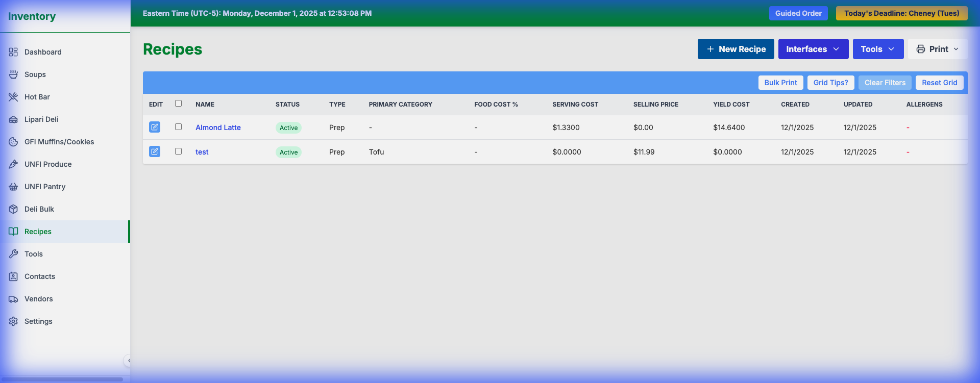Click the Reset Grid button
The width and height of the screenshot is (980, 383).
(939, 83)
